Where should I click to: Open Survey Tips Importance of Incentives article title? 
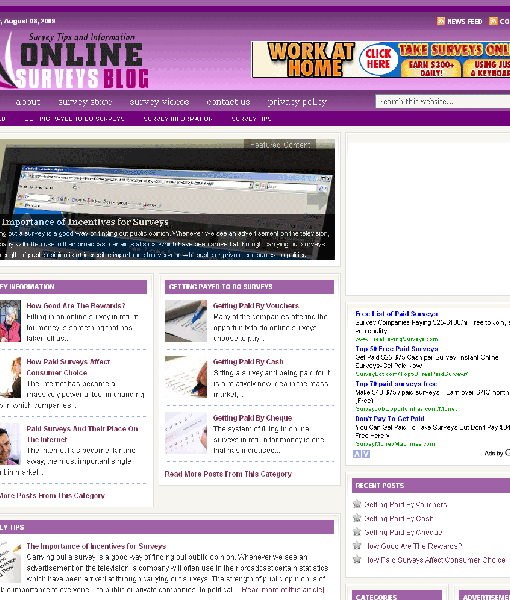coord(96,546)
